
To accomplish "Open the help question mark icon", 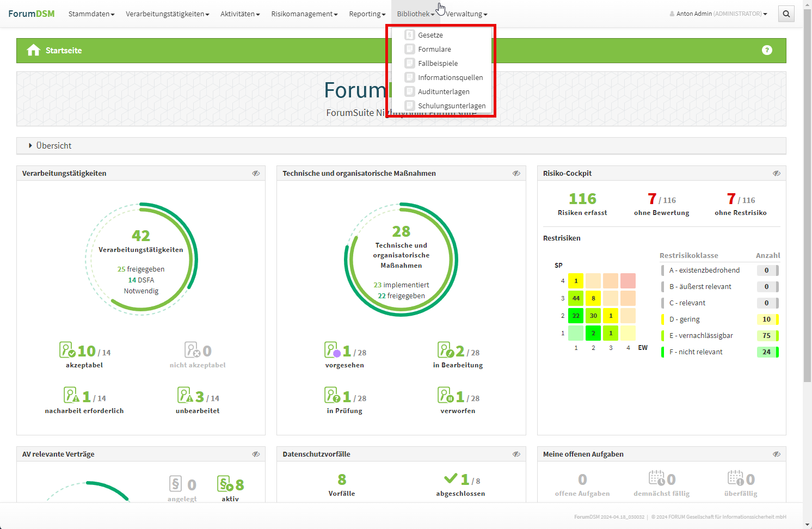I will 767,50.
